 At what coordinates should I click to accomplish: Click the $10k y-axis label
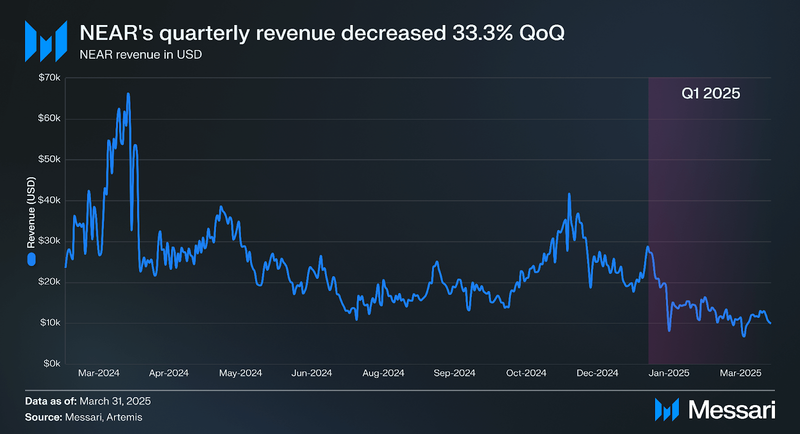click(49, 322)
